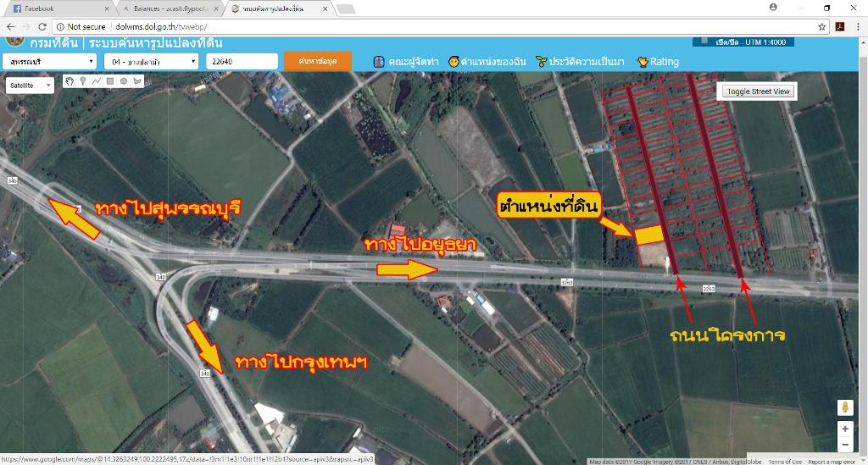Select the hand pan tool on map
868x465 pixels.
(70, 81)
